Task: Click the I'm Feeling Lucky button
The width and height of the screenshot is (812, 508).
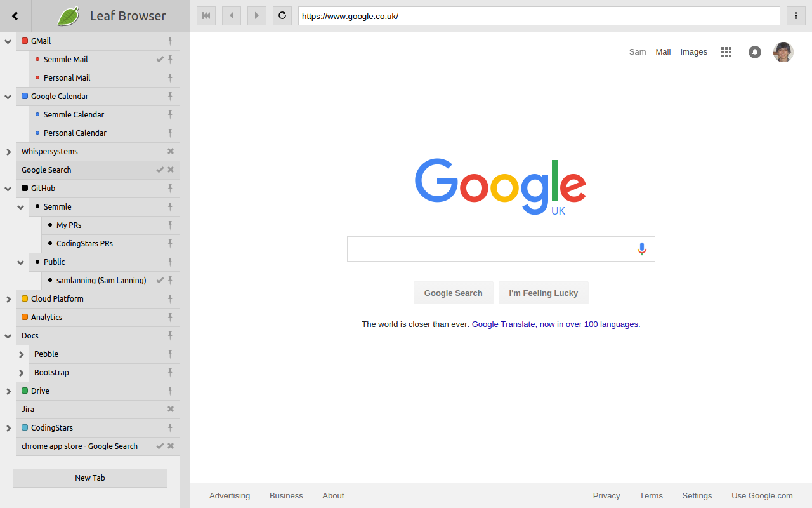Action: coord(543,293)
